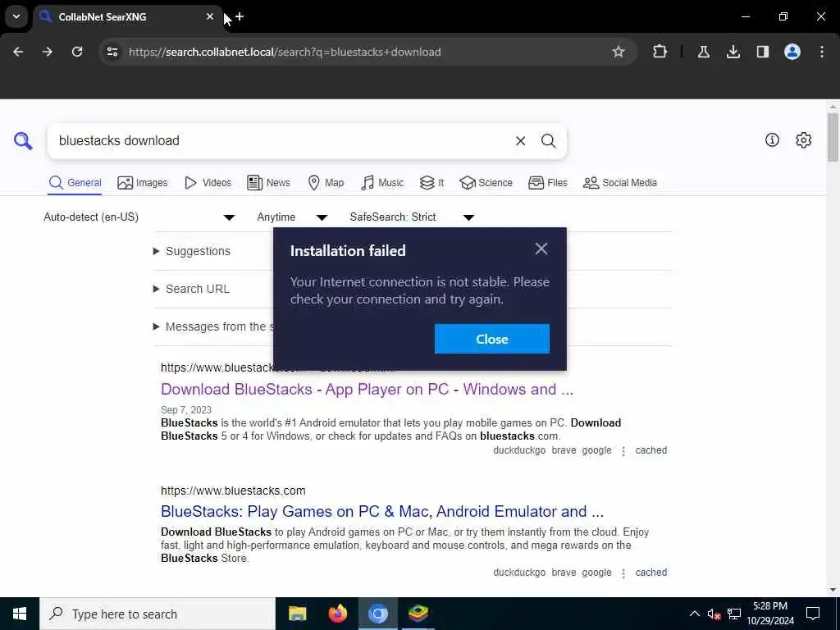The width and height of the screenshot is (840, 630).
Task: Select the General search tab
Action: tap(75, 183)
